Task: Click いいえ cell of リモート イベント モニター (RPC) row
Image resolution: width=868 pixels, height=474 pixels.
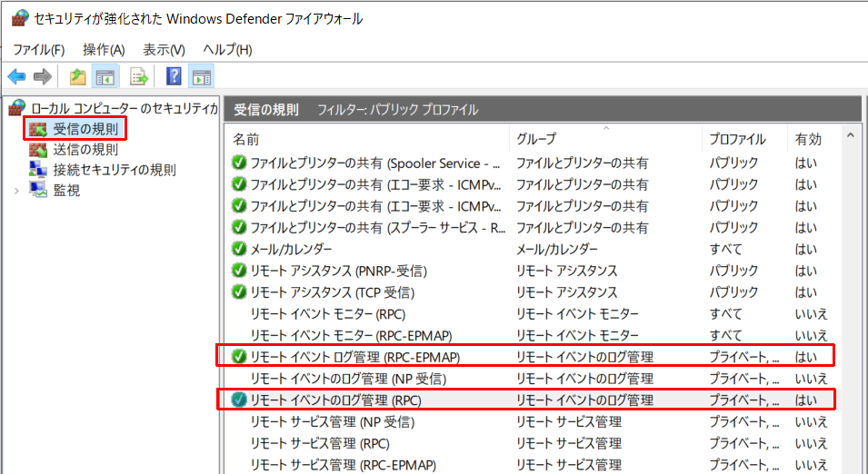Action: (811, 314)
